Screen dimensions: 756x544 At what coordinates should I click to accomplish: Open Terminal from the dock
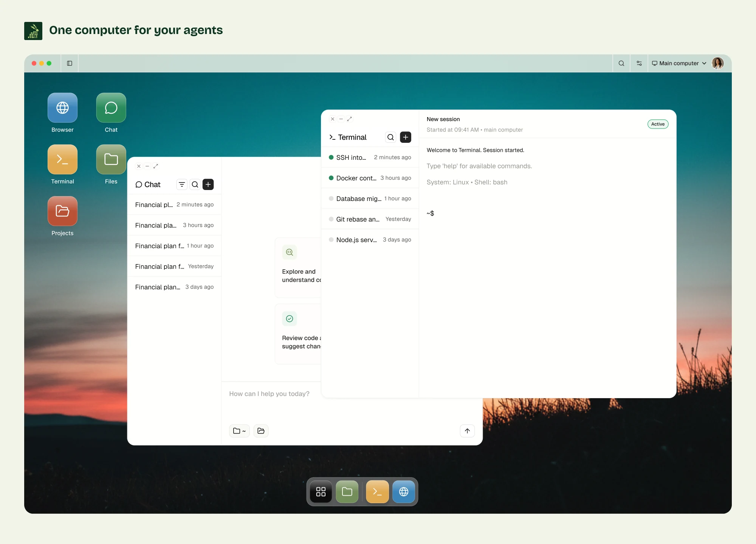pyautogui.click(x=377, y=491)
